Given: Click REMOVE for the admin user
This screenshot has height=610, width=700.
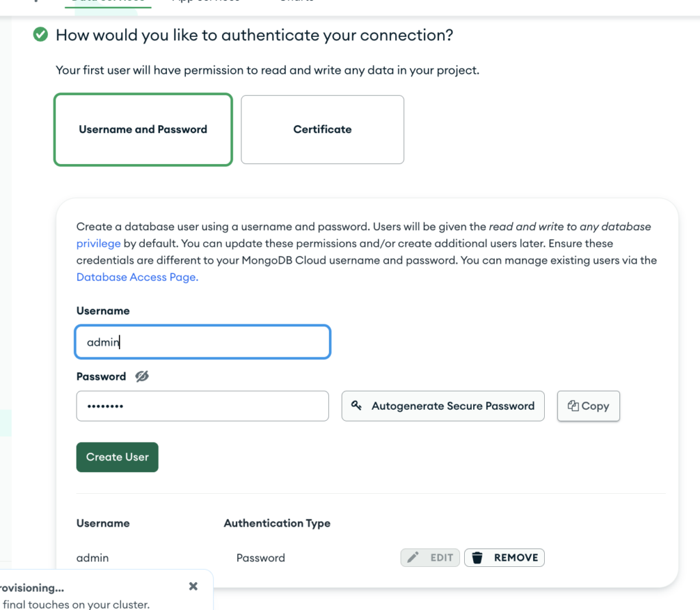Looking at the screenshot, I should (x=504, y=558).
